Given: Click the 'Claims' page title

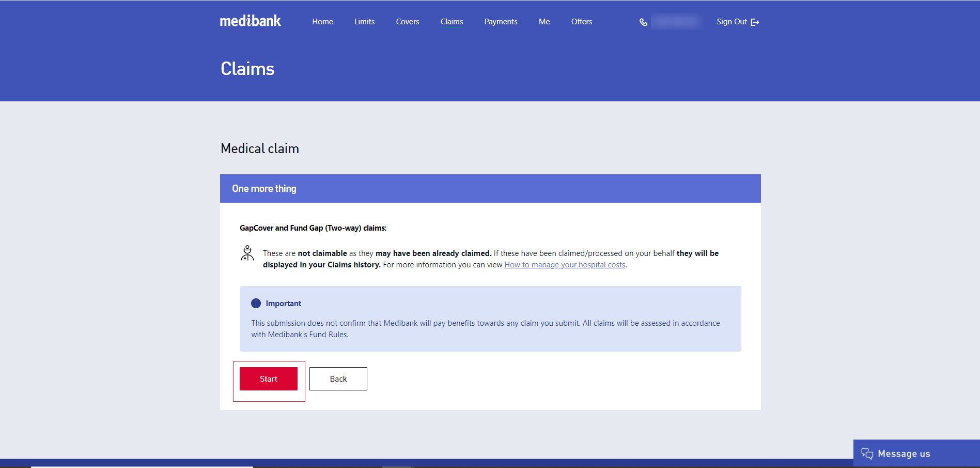Looking at the screenshot, I should pos(247,69).
